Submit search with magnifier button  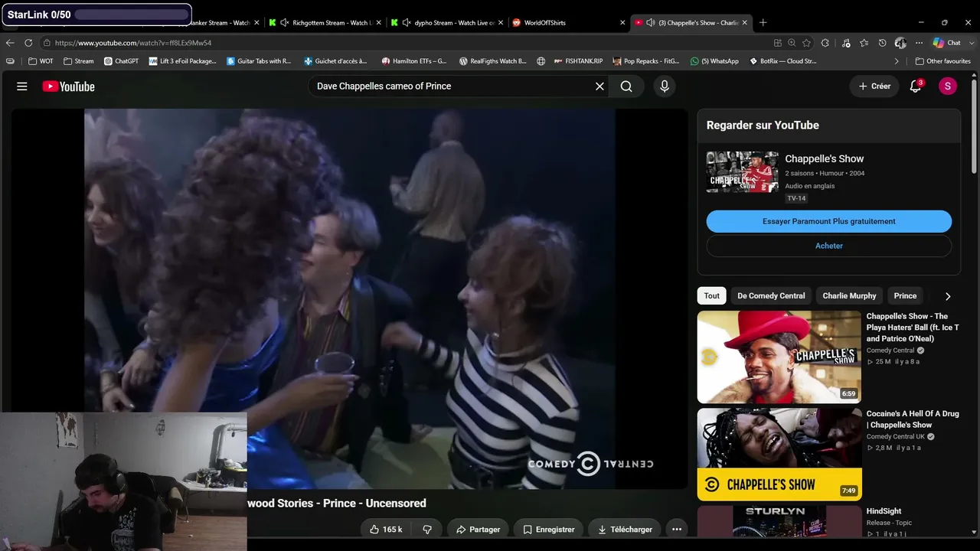coord(626,86)
